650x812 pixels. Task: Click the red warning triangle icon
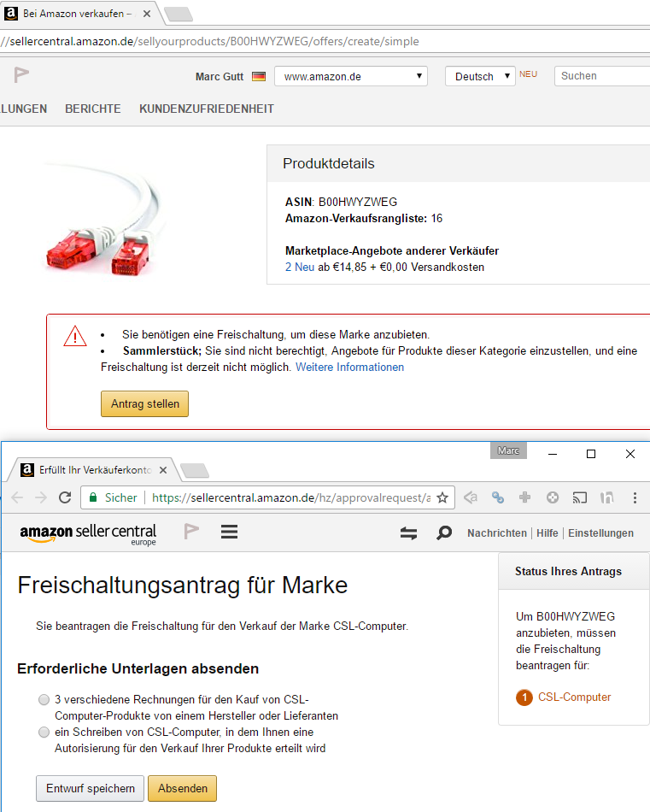pyautogui.click(x=75, y=336)
